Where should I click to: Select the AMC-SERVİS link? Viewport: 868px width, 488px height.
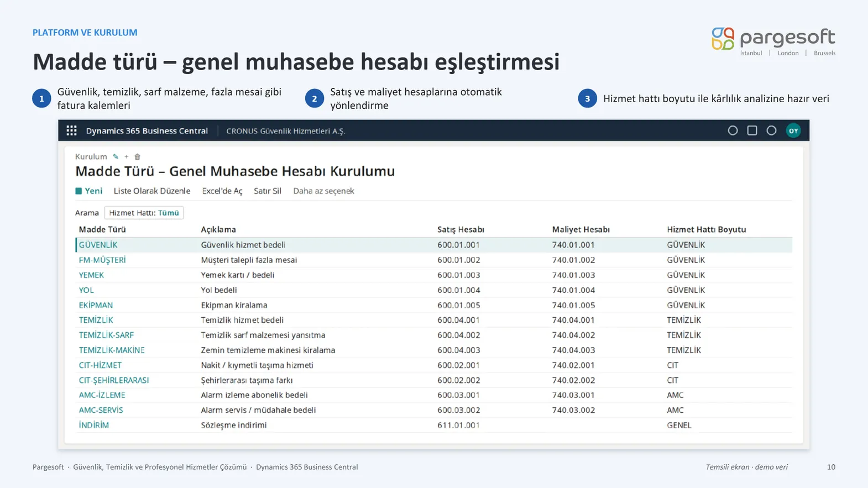pos(101,410)
